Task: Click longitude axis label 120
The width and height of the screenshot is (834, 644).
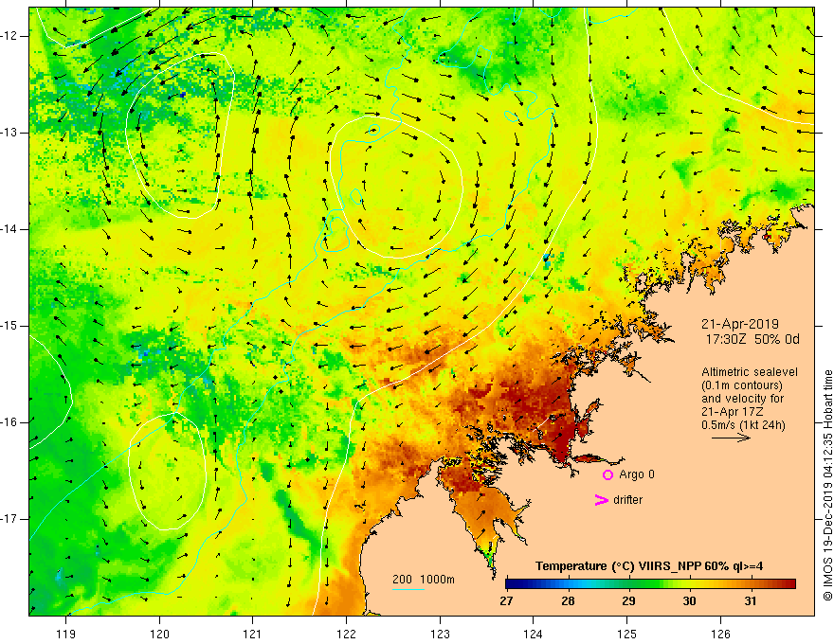Action: pos(159,634)
